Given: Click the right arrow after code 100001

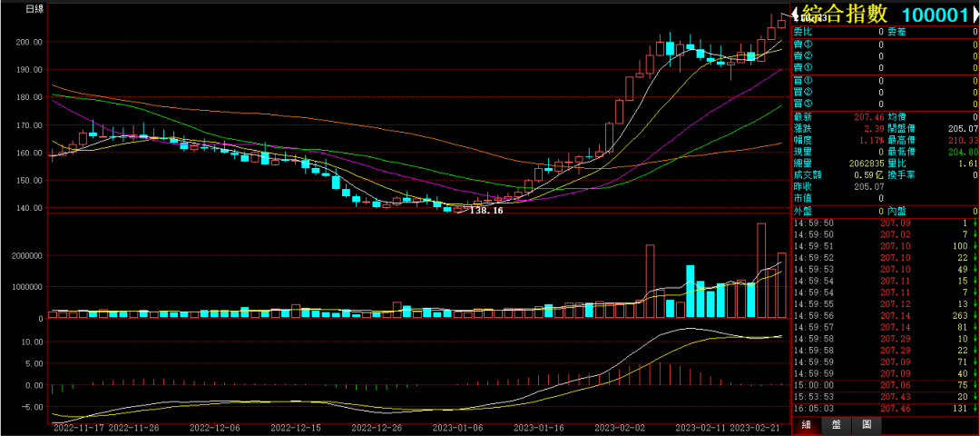Looking at the screenshot, I should click(974, 14).
